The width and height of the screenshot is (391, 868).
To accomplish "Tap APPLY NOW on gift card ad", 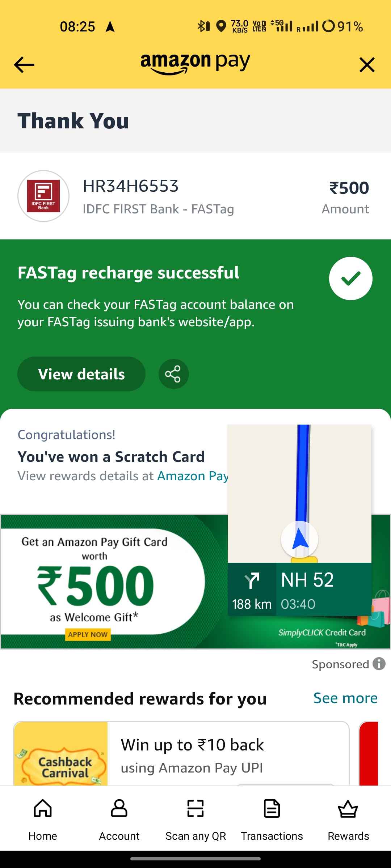I will click(x=88, y=634).
